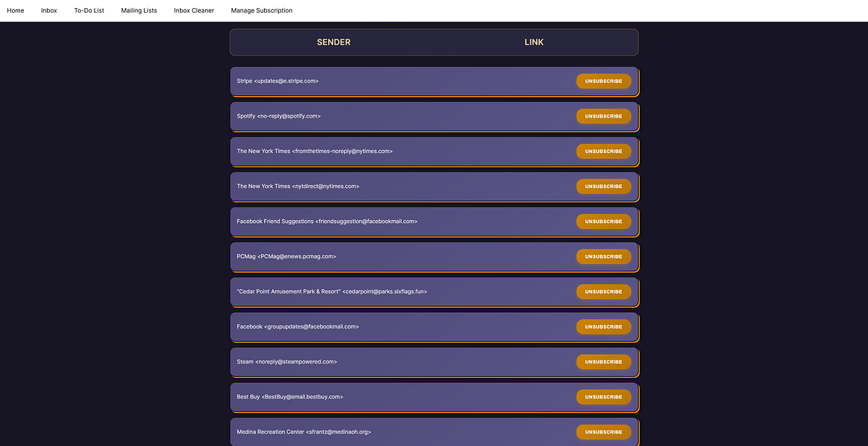868x446 pixels.
Task: Select the Mailing Lists section
Action: [138, 10]
